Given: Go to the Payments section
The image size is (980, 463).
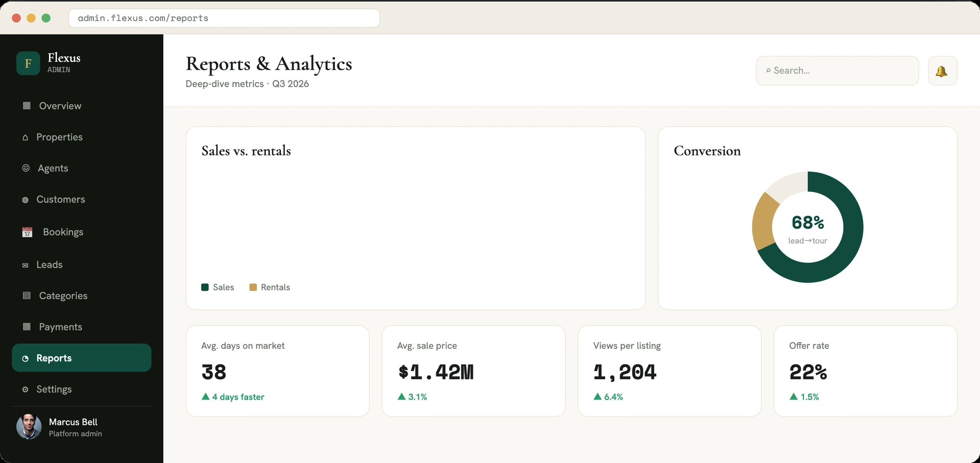Looking at the screenshot, I should (x=82, y=327).
